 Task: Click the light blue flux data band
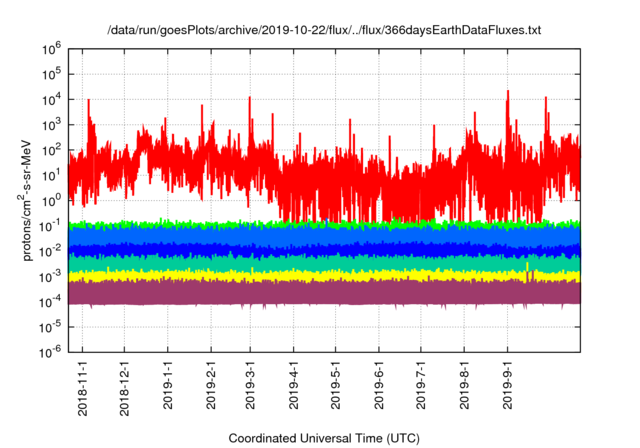324,236
